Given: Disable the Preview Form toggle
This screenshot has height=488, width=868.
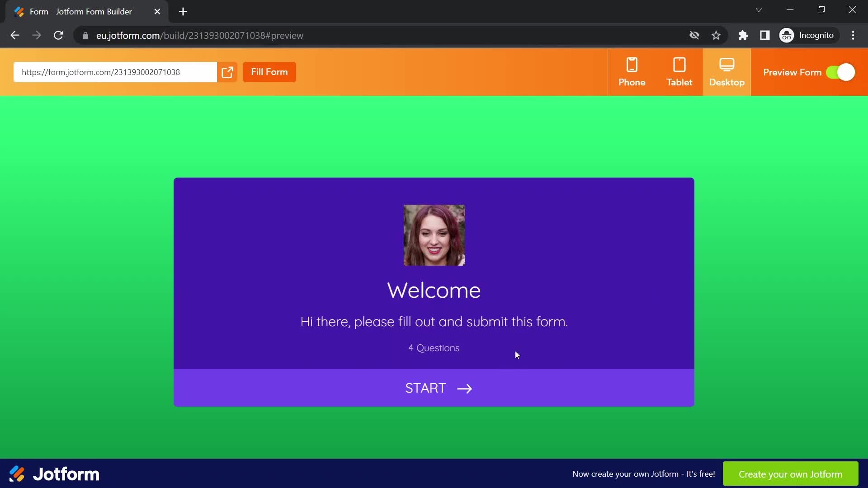Looking at the screenshot, I should click(843, 72).
